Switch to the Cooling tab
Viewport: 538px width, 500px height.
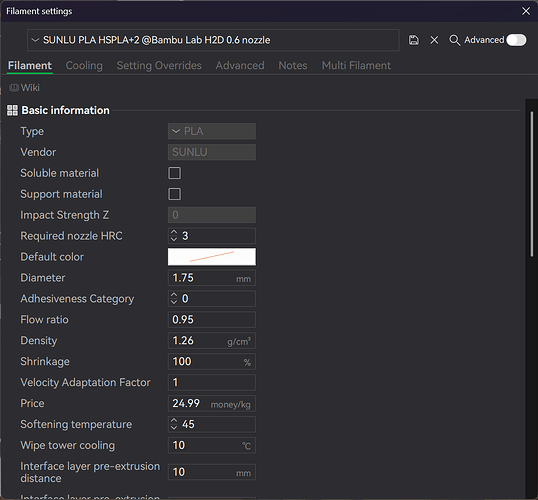[84, 66]
